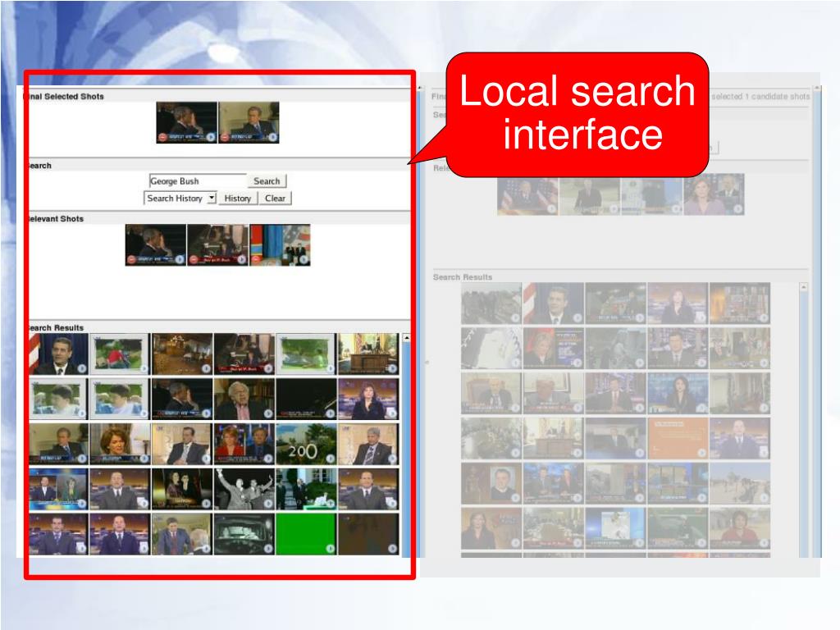Screen dimensions: 840x630
Task: Play the dark brown last search result
Action: [x=392, y=549]
